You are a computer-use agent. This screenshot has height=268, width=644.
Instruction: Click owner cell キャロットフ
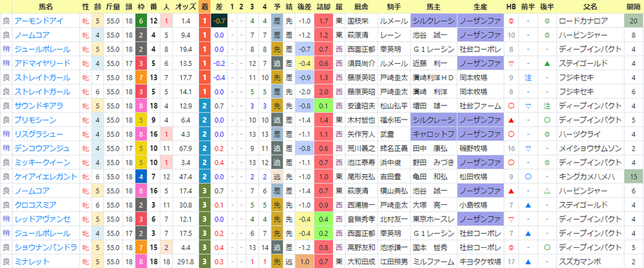tap(434, 135)
